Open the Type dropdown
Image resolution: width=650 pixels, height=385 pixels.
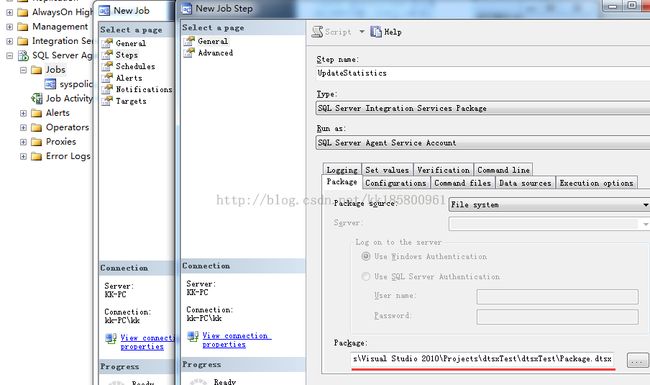[x=483, y=108]
